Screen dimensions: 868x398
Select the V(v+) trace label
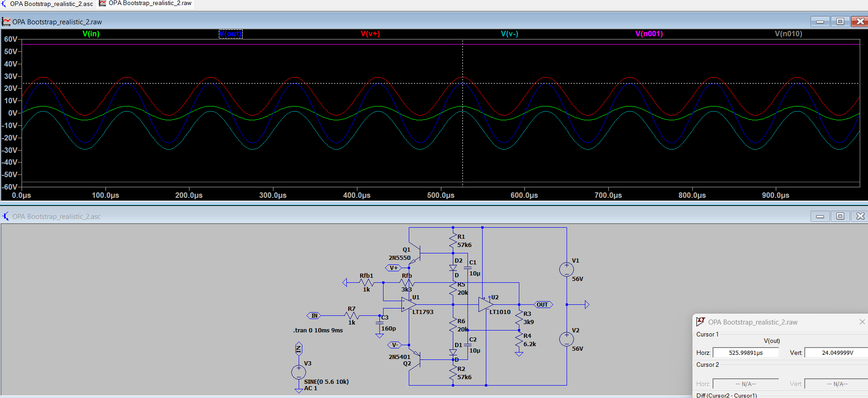pos(370,34)
